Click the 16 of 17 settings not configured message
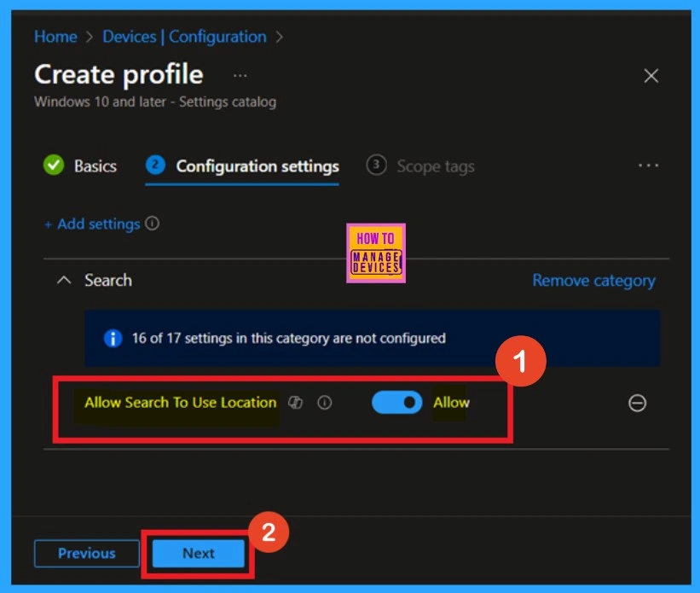 pos(288,338)
